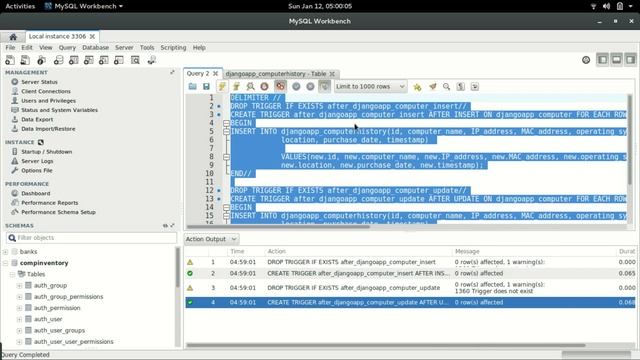Image resolution: width=640 pixels, height=360 pixels.
Task: Save the script with floppy icon
Action: (x=206, y=87)
